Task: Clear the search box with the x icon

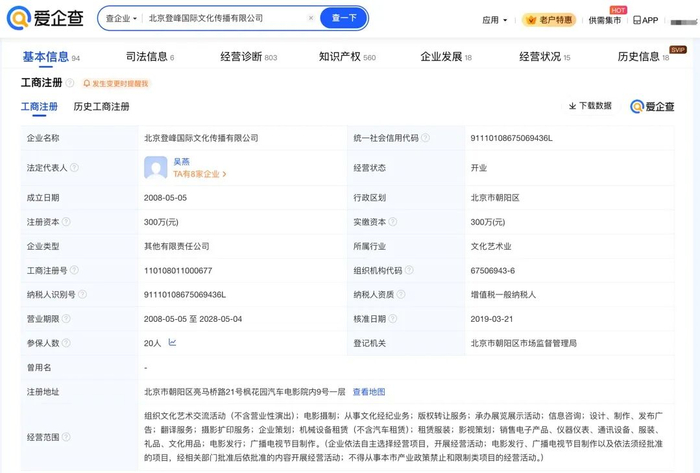Action: (x=311, y=18)
